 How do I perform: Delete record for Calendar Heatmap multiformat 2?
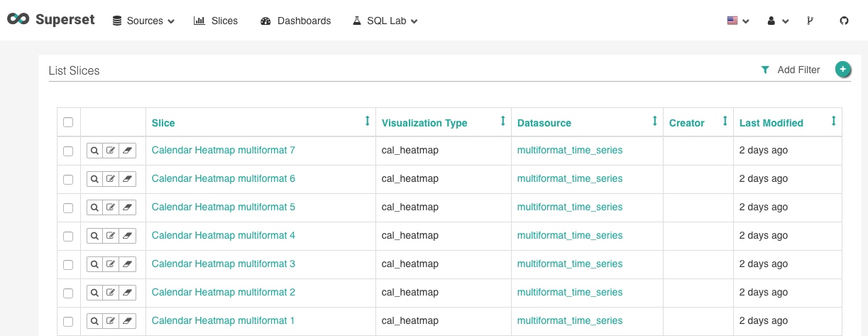click(128, 293)
